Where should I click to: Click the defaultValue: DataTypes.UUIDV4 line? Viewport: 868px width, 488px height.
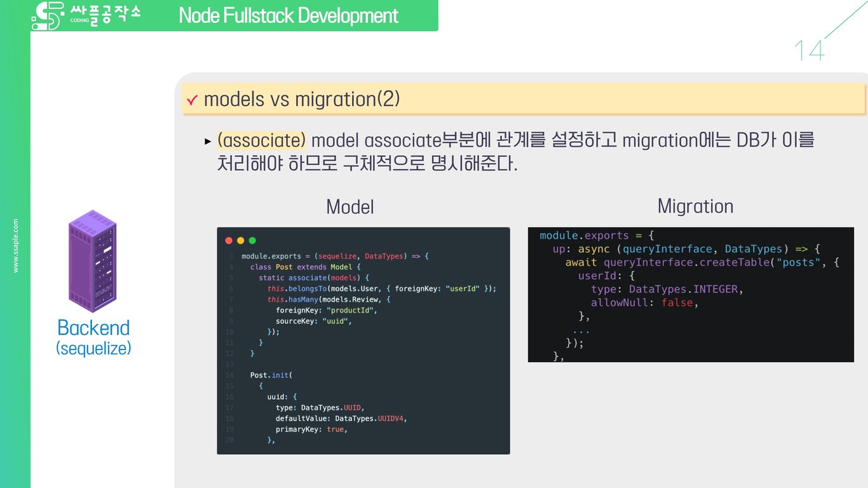[341, 419]
